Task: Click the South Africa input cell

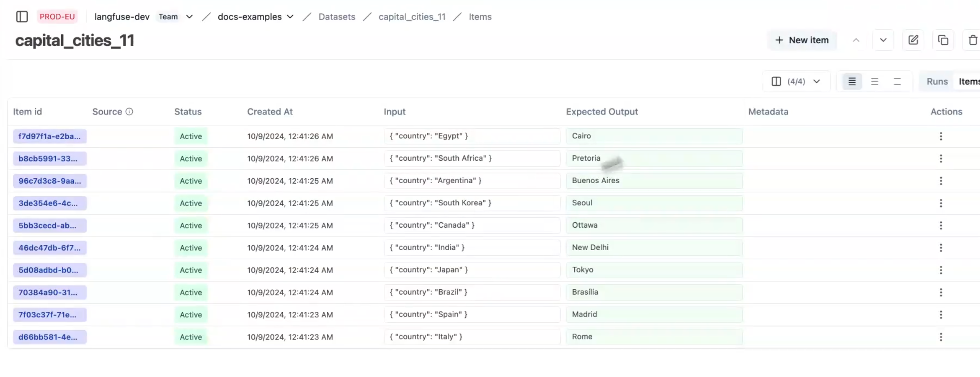Action: (x=472, y=158)
